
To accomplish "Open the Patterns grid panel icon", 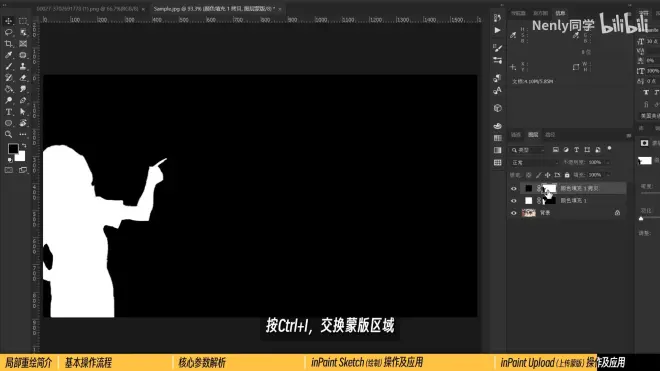I will (498, 163).
